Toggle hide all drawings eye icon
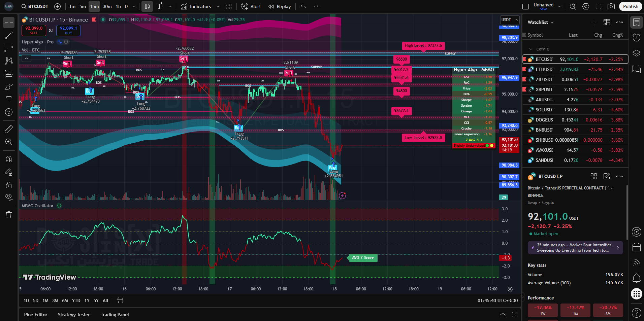The width and height of the screenshot is (644, 321). [x=9, y=197]
